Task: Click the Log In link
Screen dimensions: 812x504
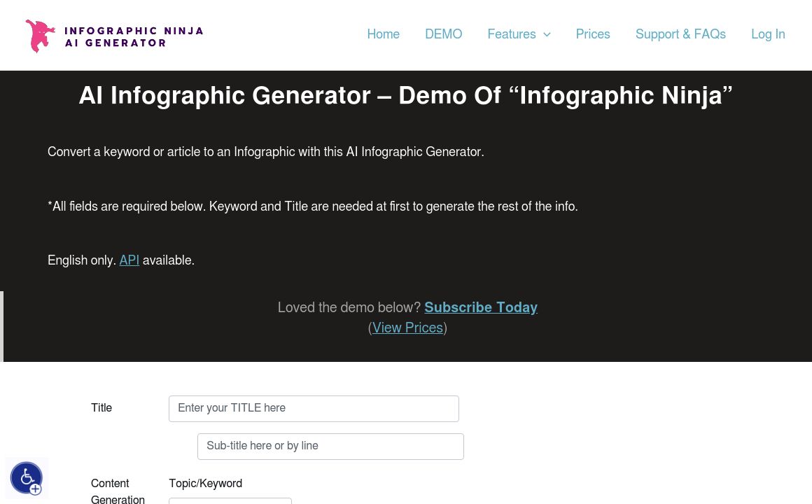Action: coord(768,35)
